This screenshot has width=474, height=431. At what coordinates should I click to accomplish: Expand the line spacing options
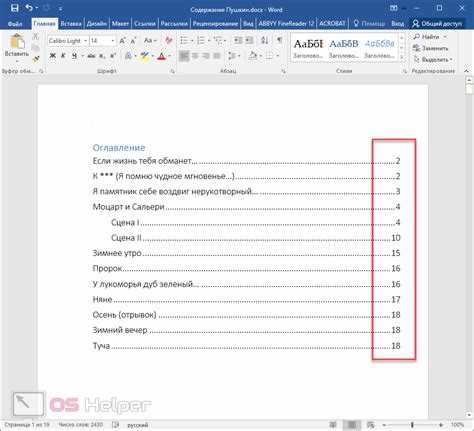pyautogui.click(x=235, y=56)
